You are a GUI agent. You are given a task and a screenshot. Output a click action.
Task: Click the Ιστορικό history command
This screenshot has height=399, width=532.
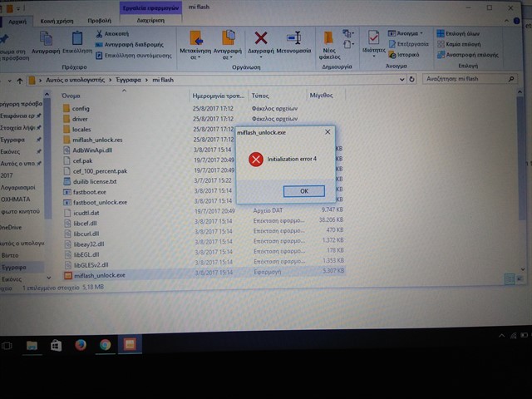click(x=404, y=55)
